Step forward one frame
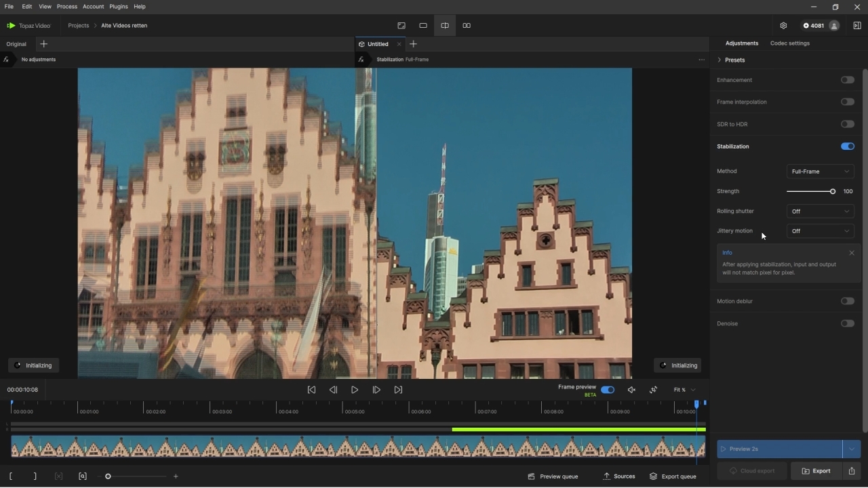 (376, 390)
